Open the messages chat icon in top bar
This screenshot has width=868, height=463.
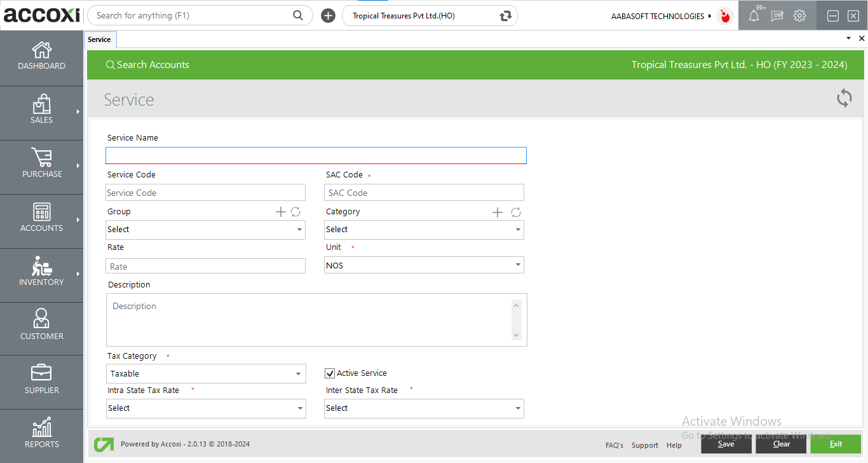click(776, 16)
